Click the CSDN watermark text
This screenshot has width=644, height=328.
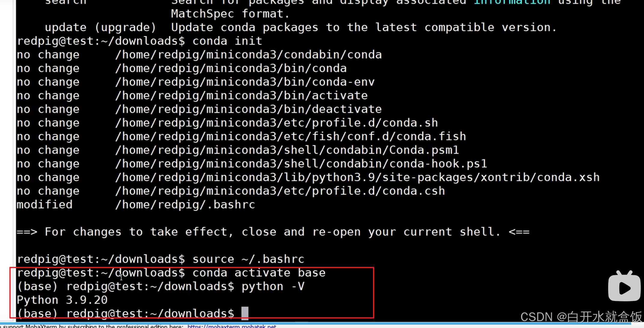tap(581, 317)
